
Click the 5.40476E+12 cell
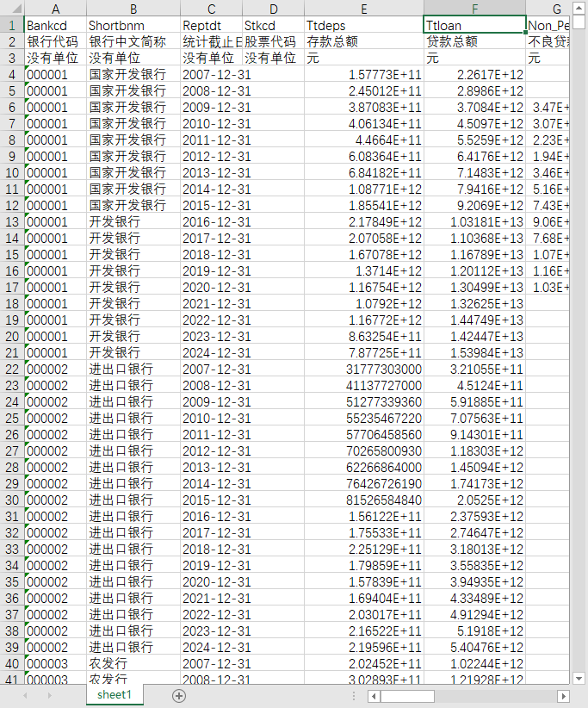pyautogui.click(x=474, y=647)
